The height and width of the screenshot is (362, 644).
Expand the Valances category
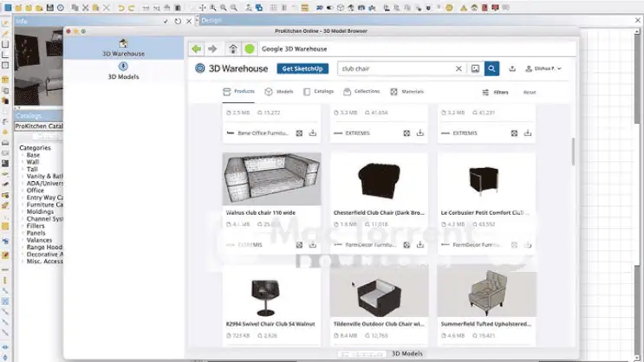23,240
